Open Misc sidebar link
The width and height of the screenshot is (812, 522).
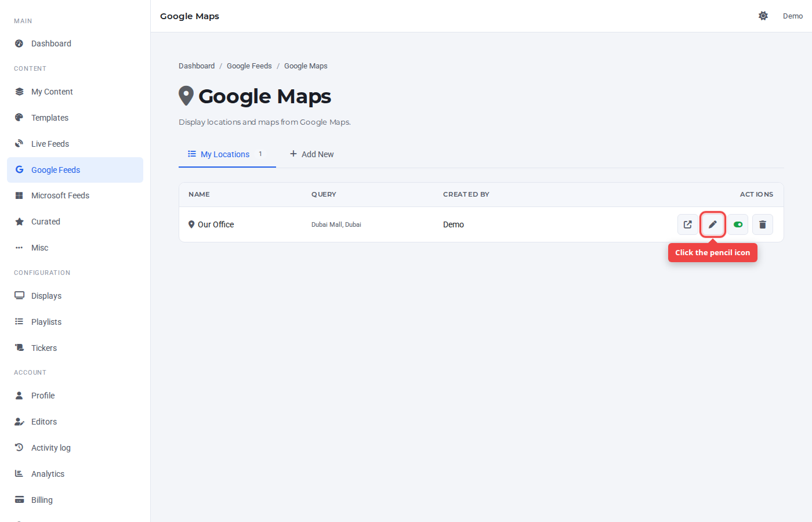coord(75,248)
